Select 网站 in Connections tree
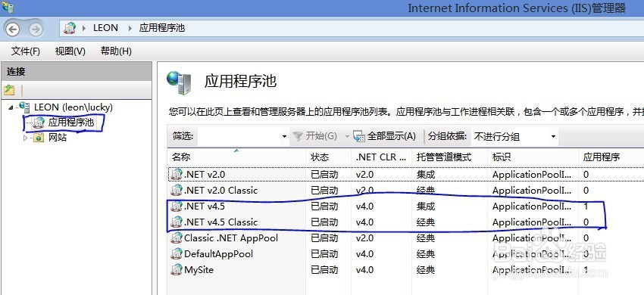 58,138
